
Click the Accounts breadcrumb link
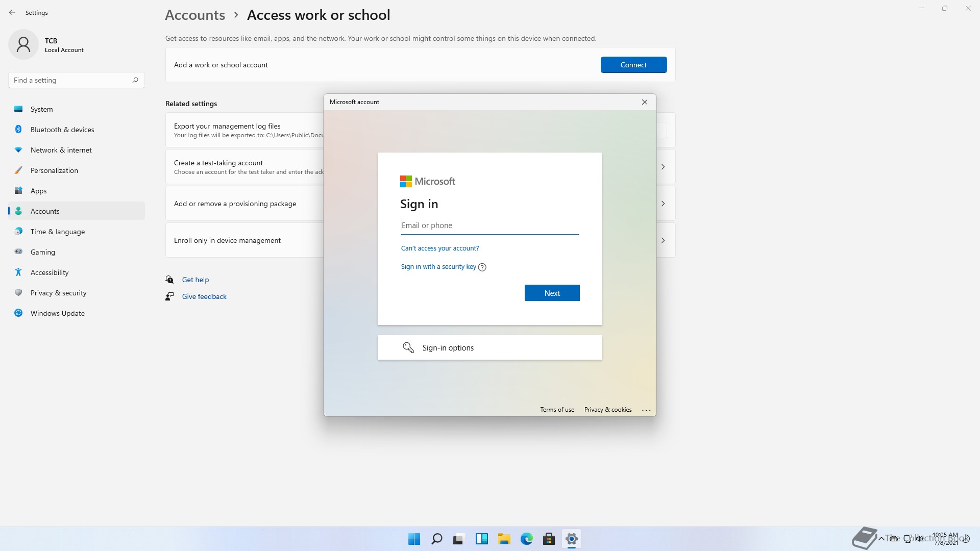195,15
